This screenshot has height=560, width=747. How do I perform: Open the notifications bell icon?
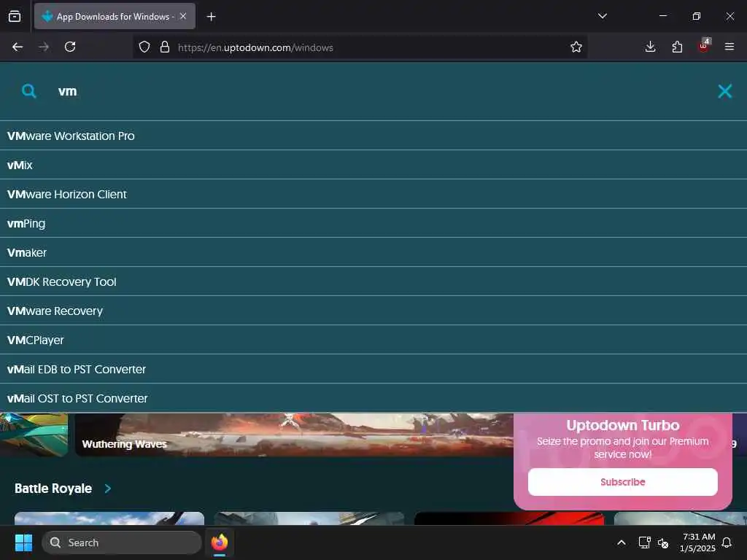click(727, 542)
